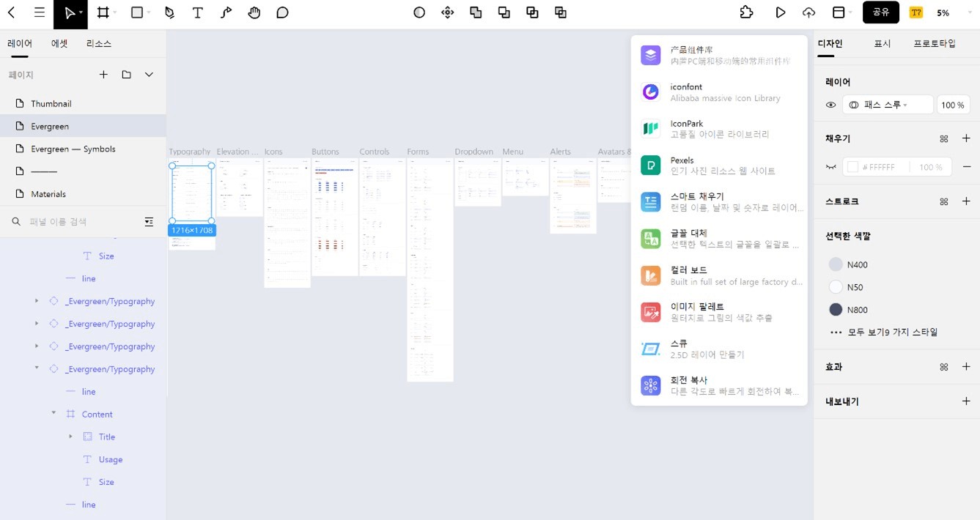980x520 pixels.
Task: Collapse the last expanded _Evergreen/Typography layer
Action: point(37,368)
